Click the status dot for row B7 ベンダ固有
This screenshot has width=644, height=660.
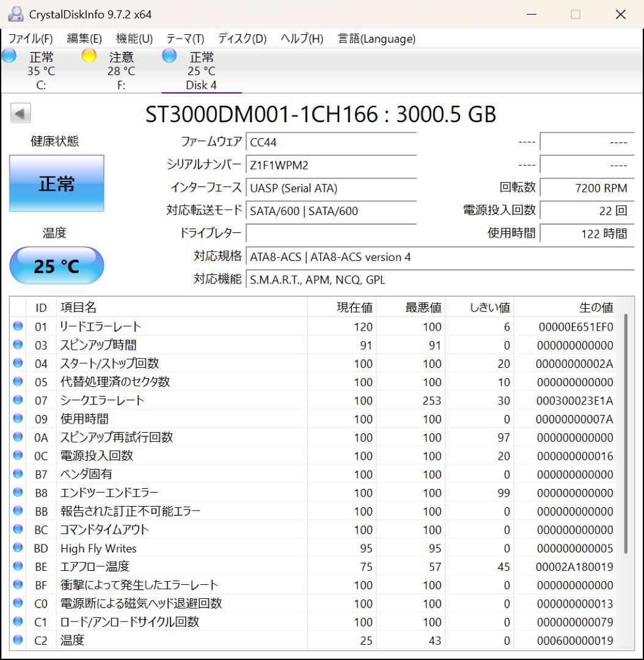point(18,474)
